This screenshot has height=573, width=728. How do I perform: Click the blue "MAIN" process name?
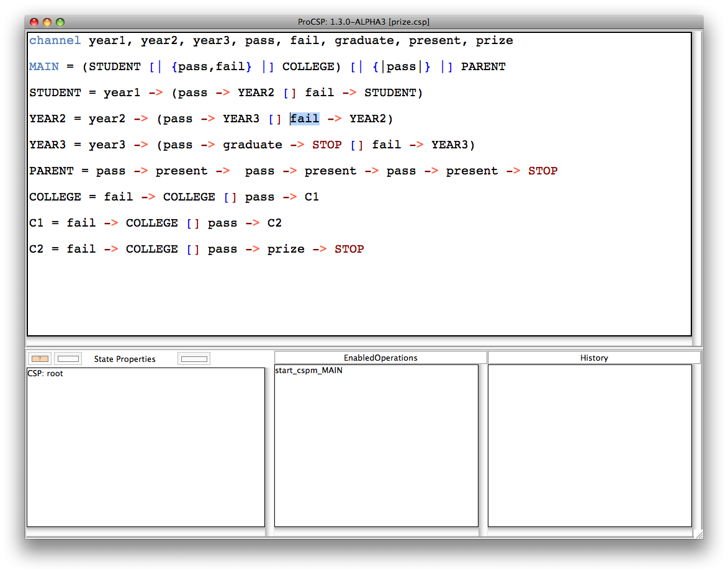[43, 66]
